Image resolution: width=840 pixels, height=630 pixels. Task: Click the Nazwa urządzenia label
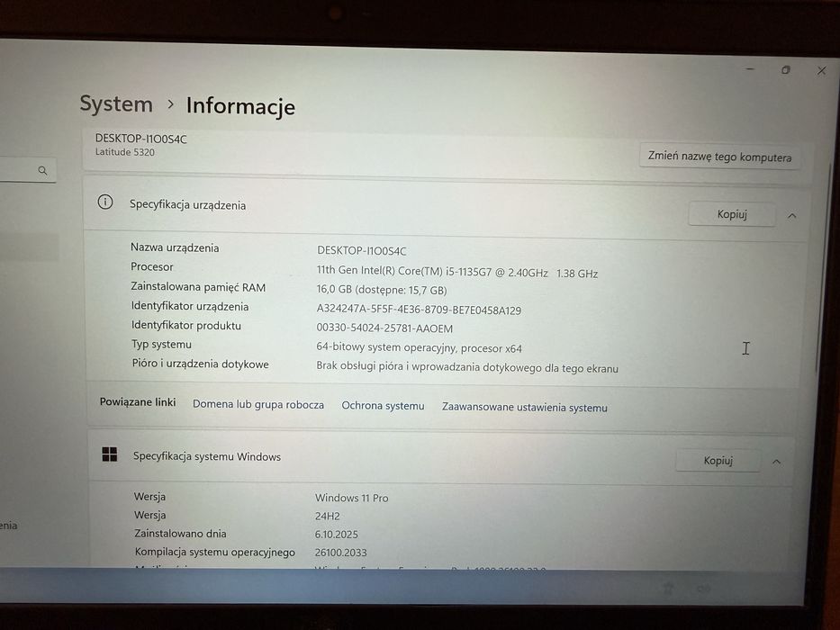[x=175, y=247]
